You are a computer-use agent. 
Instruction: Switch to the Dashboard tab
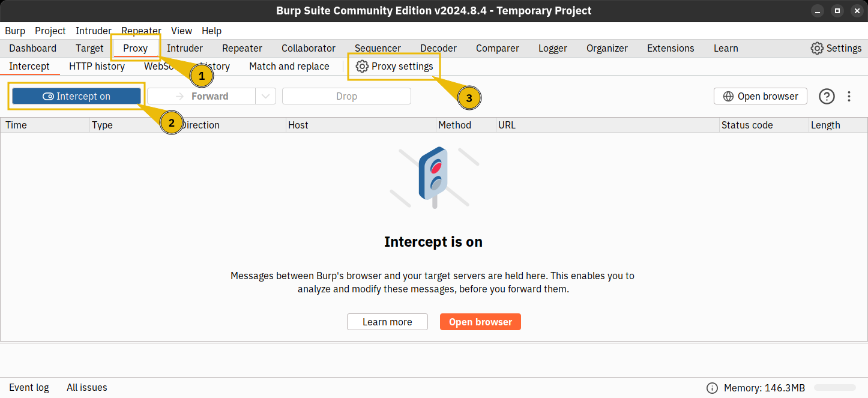(33, 48)
